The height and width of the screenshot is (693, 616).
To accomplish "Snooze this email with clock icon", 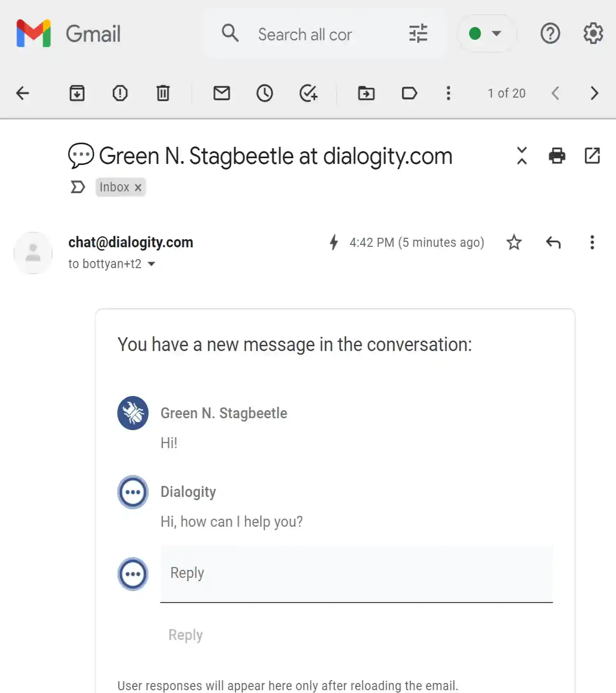I will pos(264,93).
